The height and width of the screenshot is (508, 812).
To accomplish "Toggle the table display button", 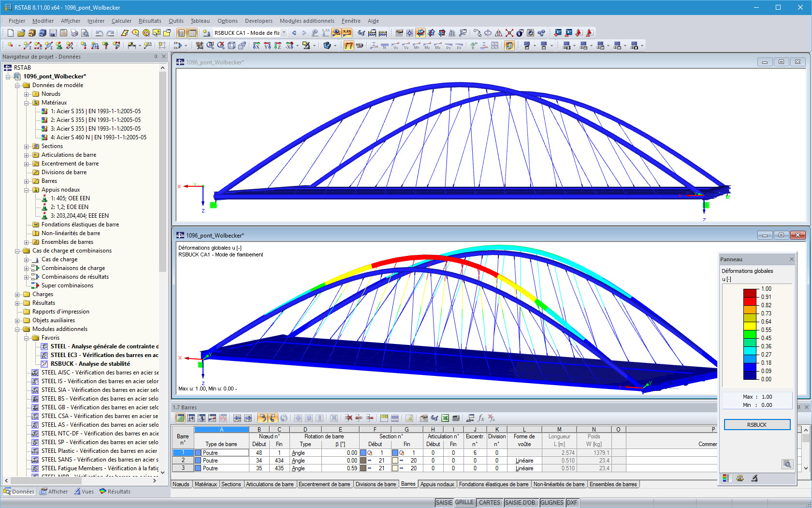I will pyautogui.click(x=192, y=33).
